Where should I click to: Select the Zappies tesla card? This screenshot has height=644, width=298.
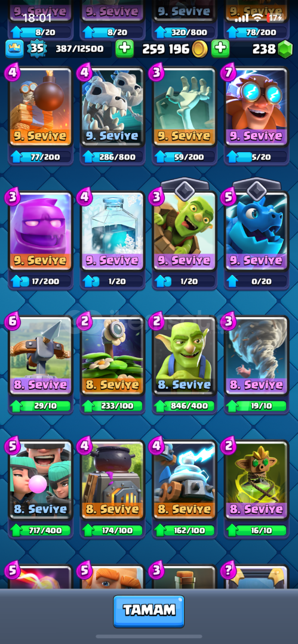(185, 480)
